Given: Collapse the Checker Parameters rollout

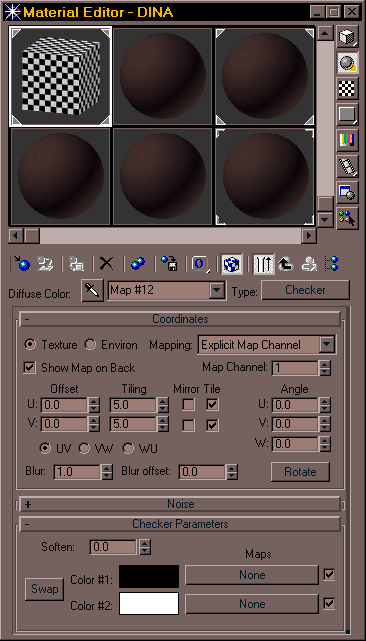Looking at the screenshot, I should (x=180, y=524).
